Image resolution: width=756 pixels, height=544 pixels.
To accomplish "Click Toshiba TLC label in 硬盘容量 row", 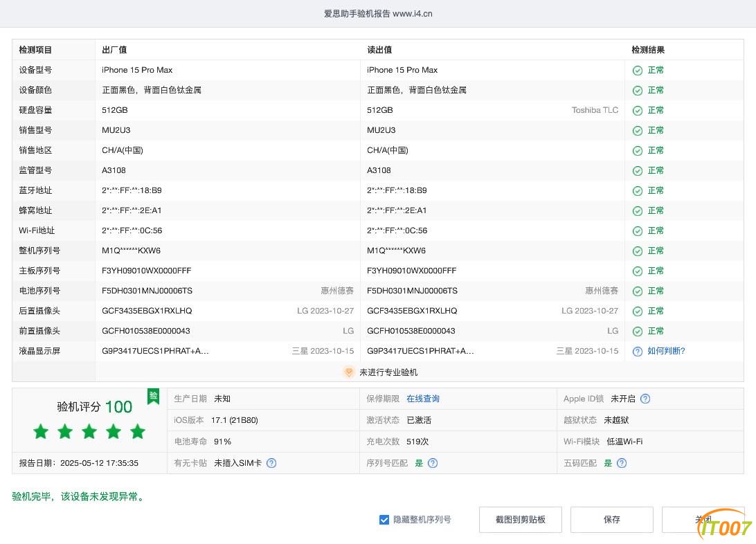I will click(x=595, y=110).
